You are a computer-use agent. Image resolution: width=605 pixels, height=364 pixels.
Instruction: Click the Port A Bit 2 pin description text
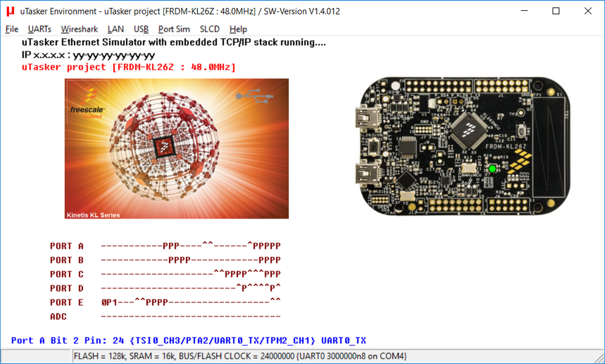[x=188, y=340]
